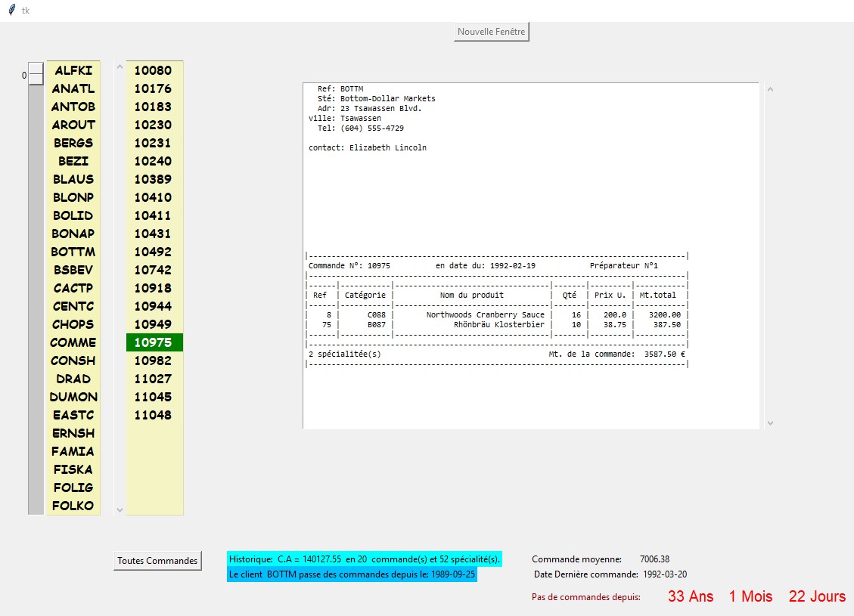This screenshot has width=854, height=616.
Task: Select client BOLID
Action: (73, 215)
